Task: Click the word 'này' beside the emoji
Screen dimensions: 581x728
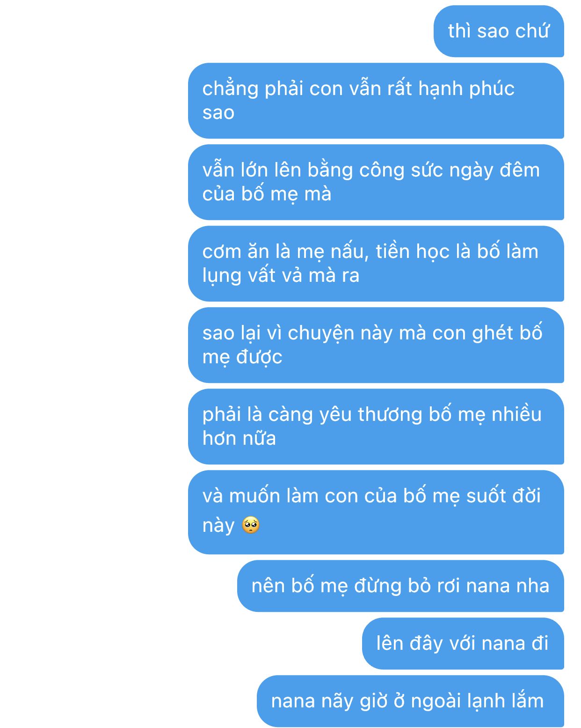Action: (218, 526)
